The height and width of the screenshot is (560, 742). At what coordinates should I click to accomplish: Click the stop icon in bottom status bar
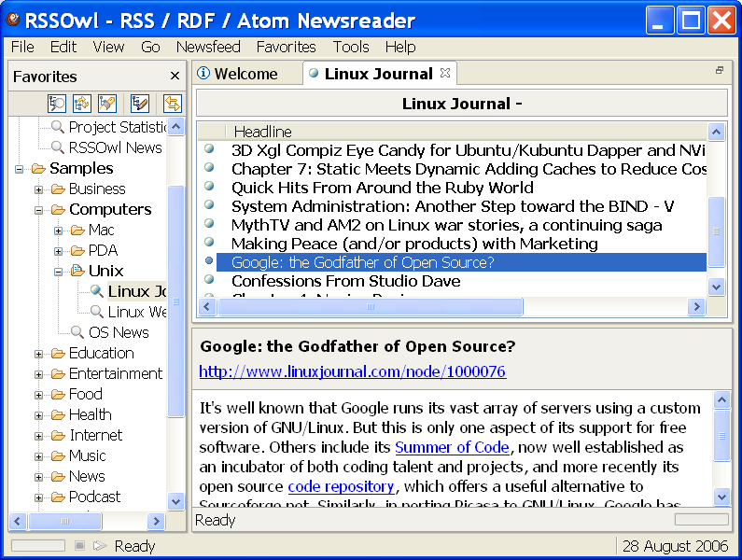pyautogui.click(x=79, y=546)
